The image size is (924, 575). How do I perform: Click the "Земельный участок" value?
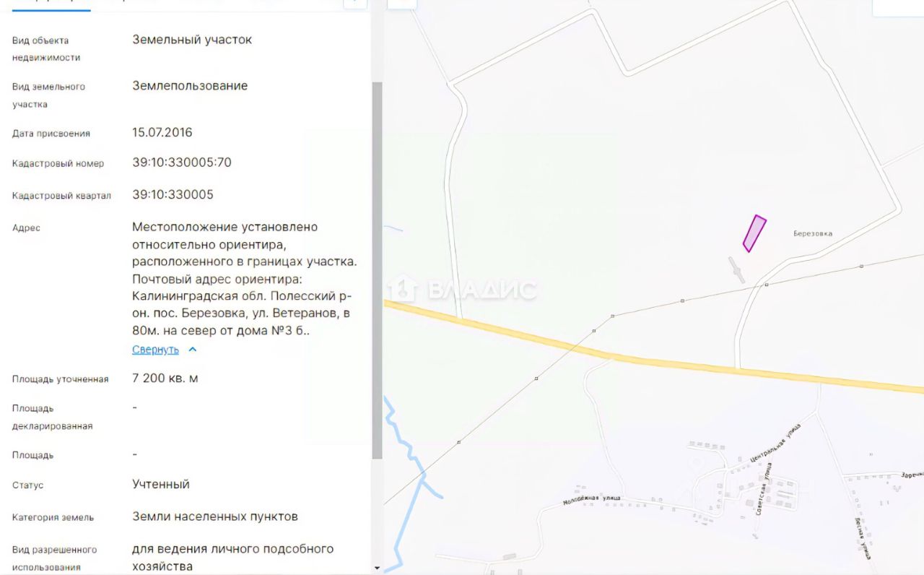[x=192, y=40]
